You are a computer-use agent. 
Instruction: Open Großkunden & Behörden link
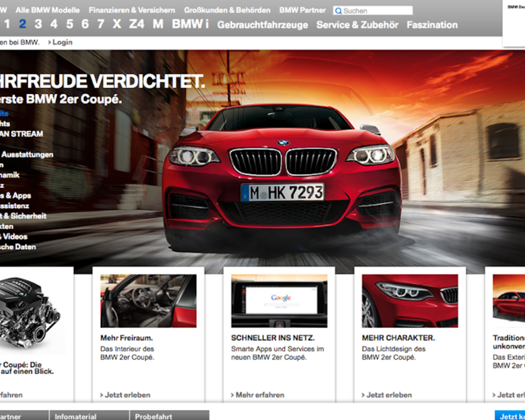point(227,10)
